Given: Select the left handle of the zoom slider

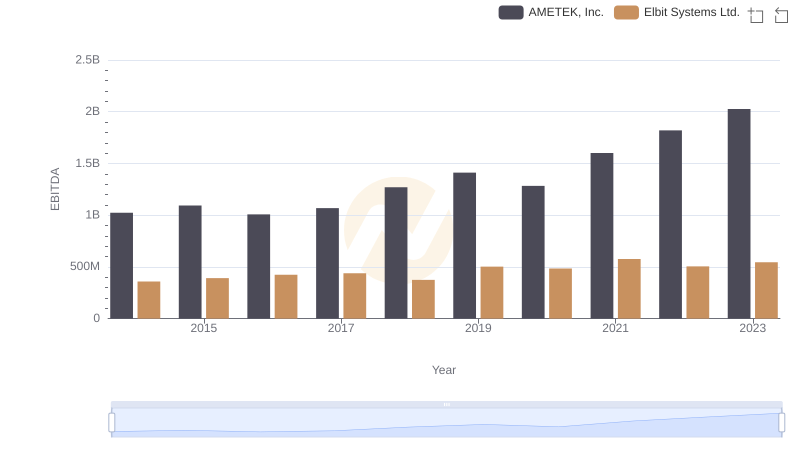Looking at the screenshot, I should click(x=112, y=423).
